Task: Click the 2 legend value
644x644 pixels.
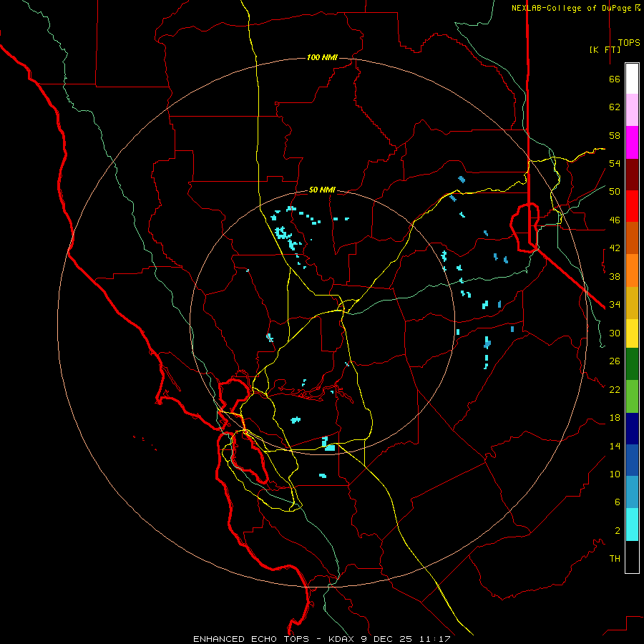Action: pyautogui.click(x=618, y=531)
